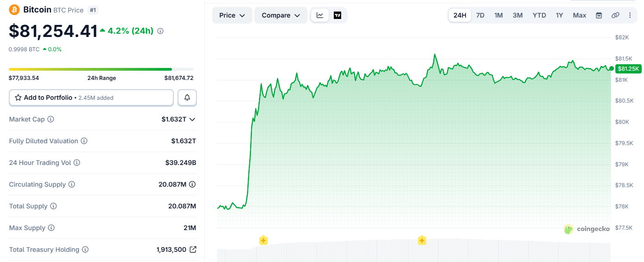
Task: Select the 24H time range tab
Action: (460, 15)
